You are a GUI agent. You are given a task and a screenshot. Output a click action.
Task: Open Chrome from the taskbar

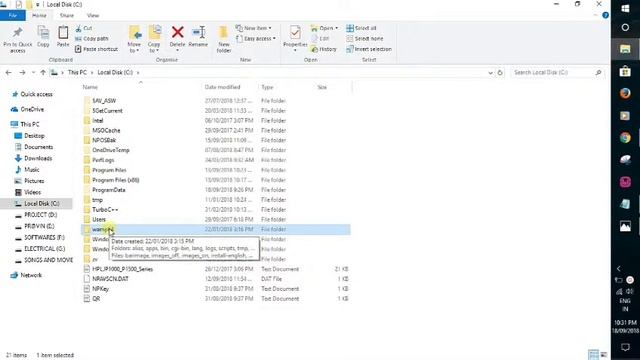click(625, 138)
